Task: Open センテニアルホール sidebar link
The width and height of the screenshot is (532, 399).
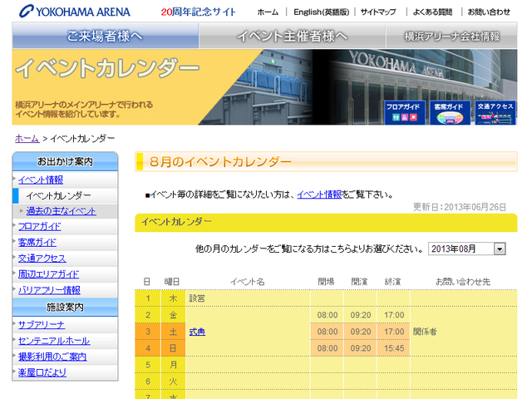Action: 54,341
